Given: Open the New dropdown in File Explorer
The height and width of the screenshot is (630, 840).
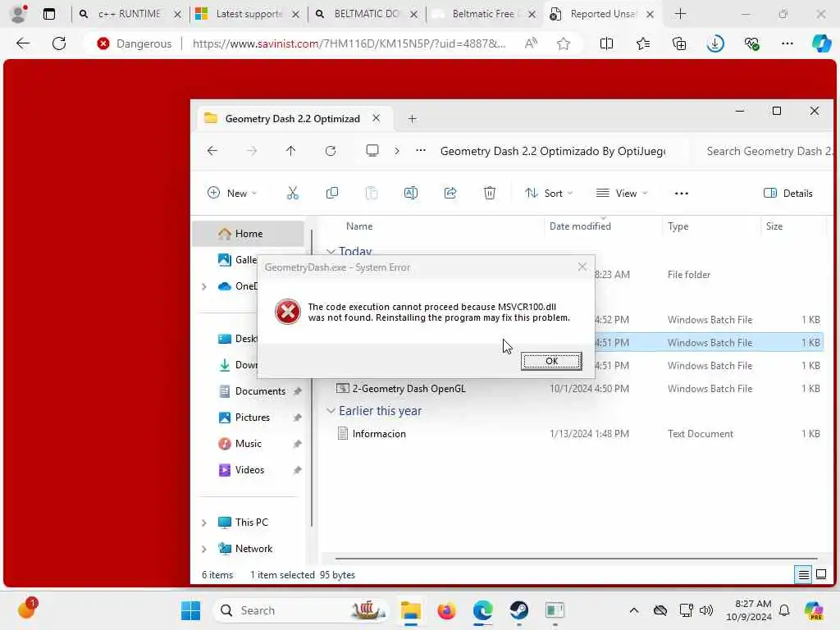Looking at the screenshot, I should click(x=232, y=193).
